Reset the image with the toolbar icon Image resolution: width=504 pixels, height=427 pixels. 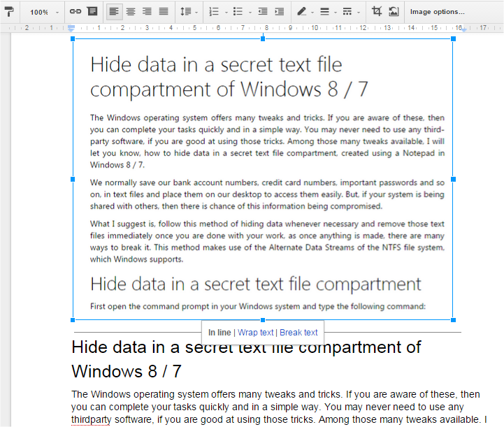394,12
